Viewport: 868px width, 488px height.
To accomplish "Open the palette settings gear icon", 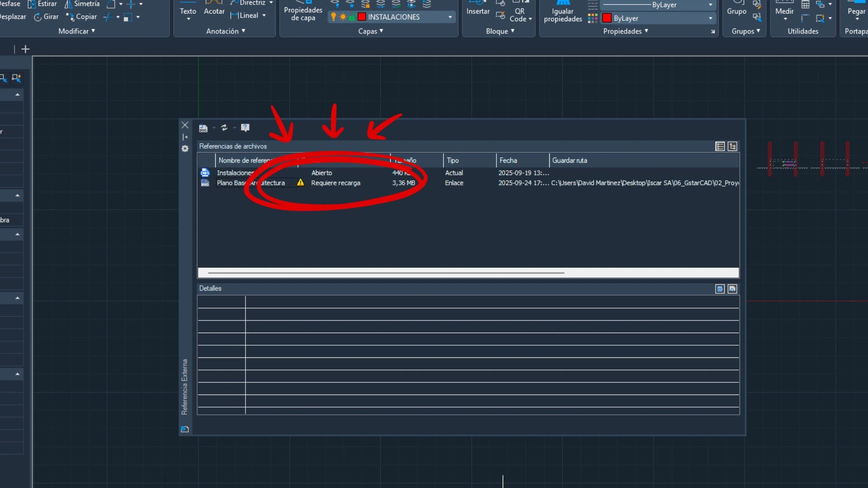I will (185, 149).
